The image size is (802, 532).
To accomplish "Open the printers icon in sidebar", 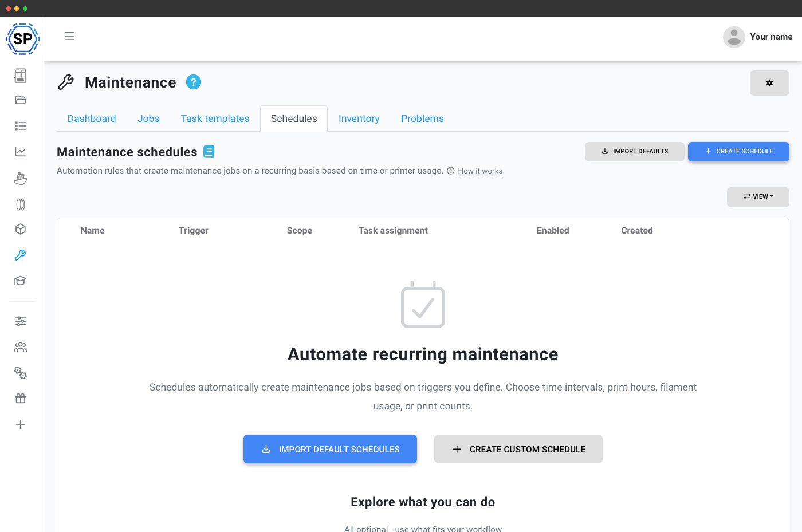I will click(x=21, y=76).
